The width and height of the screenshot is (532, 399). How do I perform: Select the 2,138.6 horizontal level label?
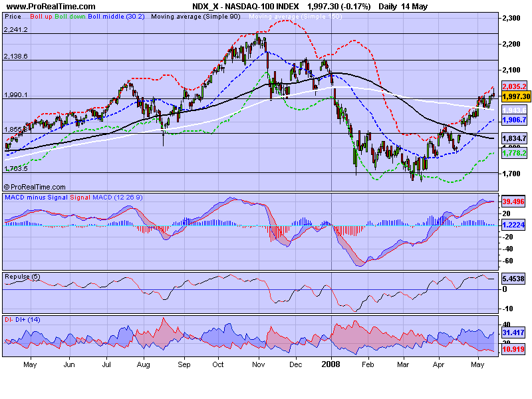coord(15,56)
